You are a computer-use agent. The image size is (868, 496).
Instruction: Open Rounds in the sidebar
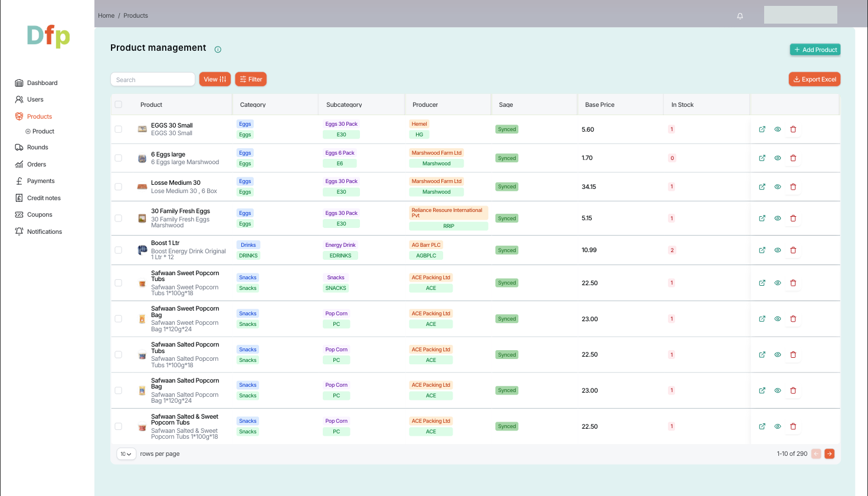click(37, 148)
